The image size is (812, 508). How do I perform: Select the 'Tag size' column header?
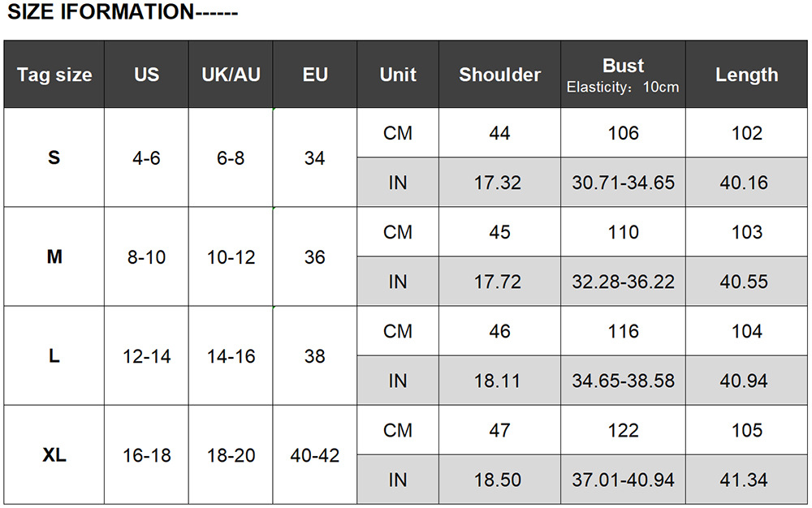pyautogui.click(x=54, y=75)
